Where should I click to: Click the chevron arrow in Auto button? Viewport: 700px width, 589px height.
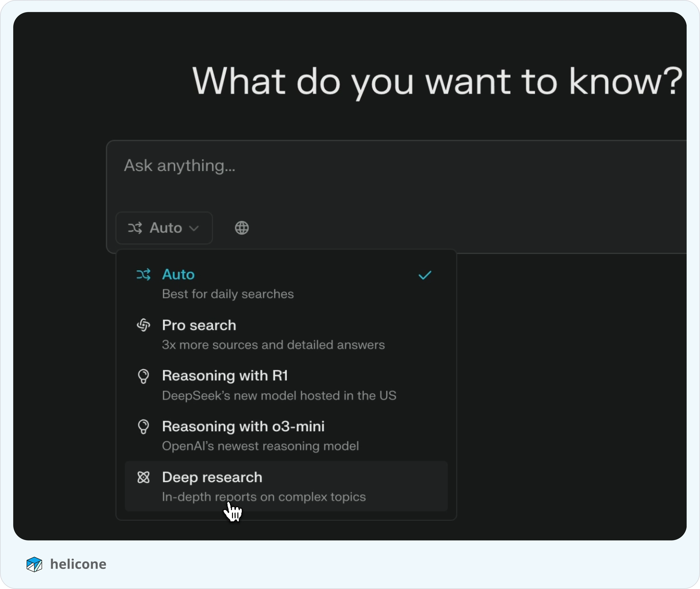[194, 228]
